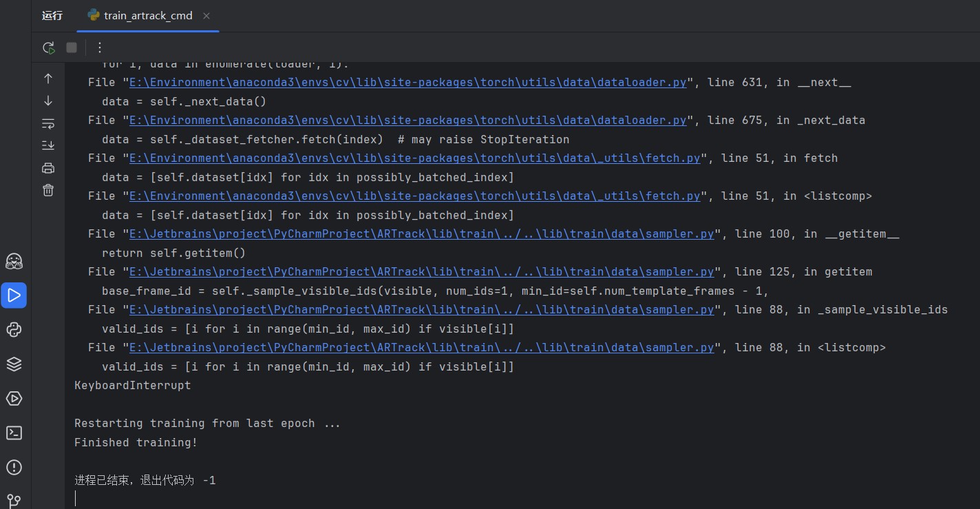Click the '进程已结束，退出代码为 -1' line
Screen dimensions: 980x509
[x=145, y=481]
